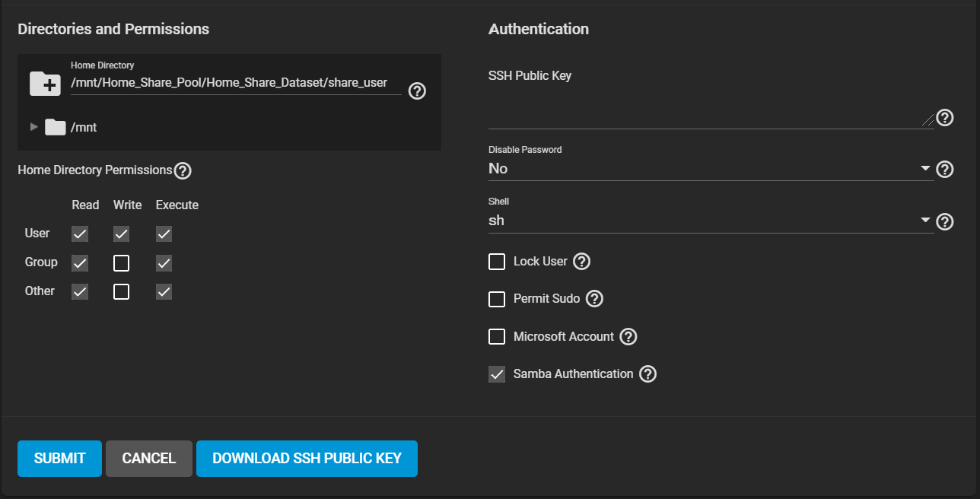Open help icon for SSH Public Key
Viewport: 980px width, 499px height.
pos(944,118)
